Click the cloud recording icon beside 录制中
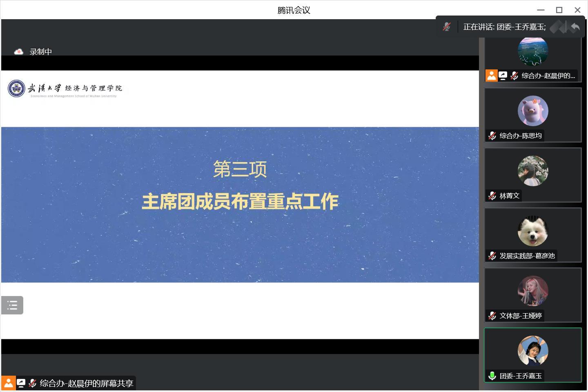588x392 pixels. (18, 52)
